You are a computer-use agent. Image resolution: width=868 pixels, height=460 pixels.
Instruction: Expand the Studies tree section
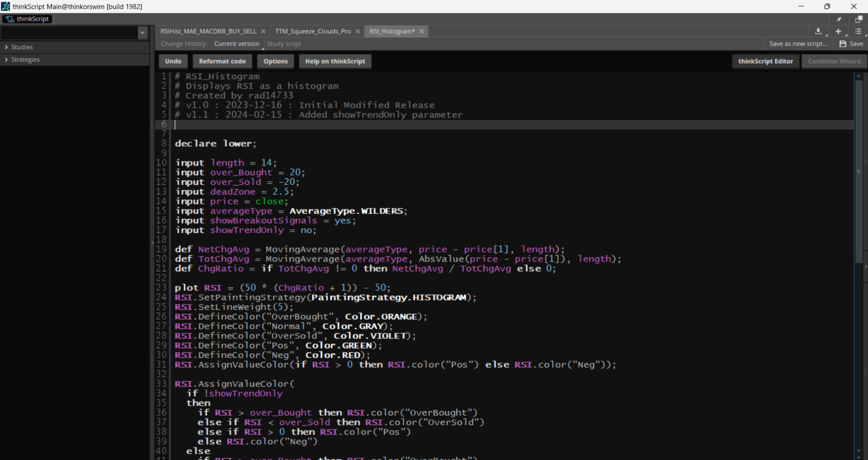(x=6, y=47)
